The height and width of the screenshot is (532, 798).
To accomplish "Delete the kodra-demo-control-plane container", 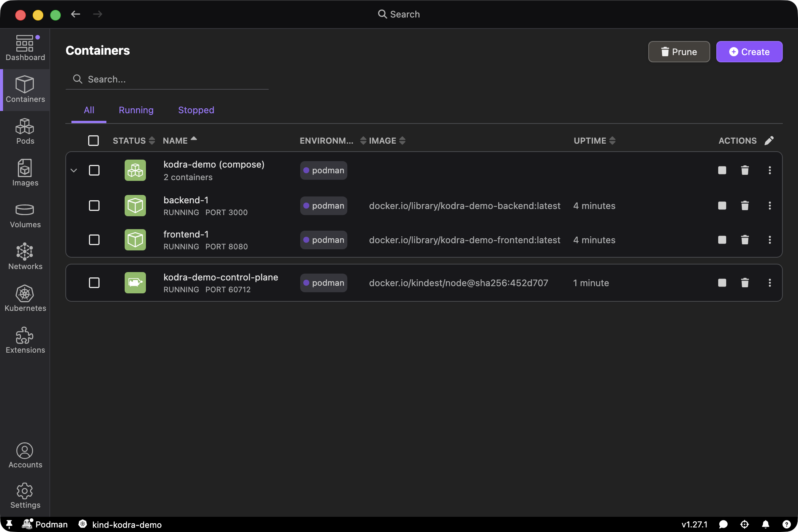I will (745, 283).
